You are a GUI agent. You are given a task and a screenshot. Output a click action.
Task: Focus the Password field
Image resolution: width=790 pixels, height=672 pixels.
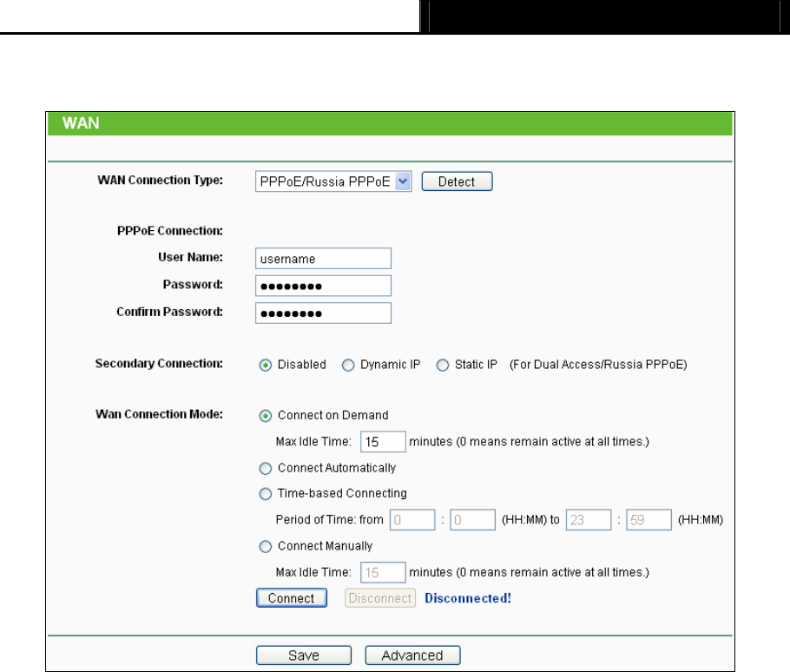tap(323, 286)
